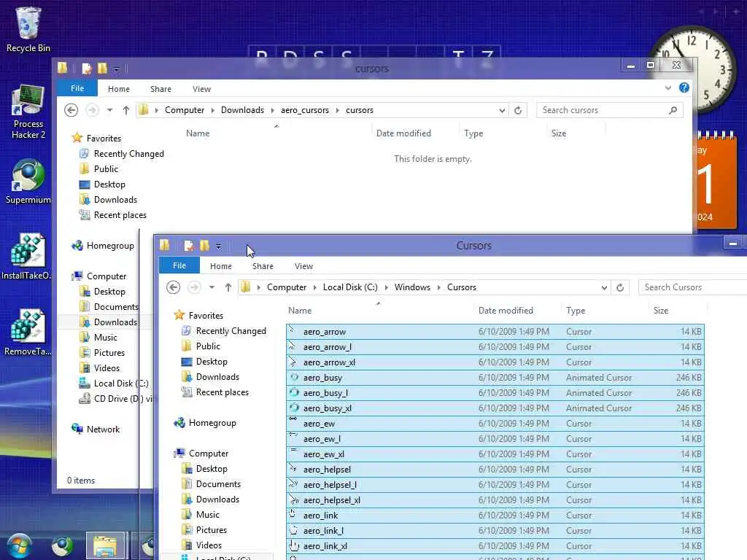This screenshot has width=747, height=560.
Task: Sort by Type column in Cursors window
Action: (x=576, y=311)
